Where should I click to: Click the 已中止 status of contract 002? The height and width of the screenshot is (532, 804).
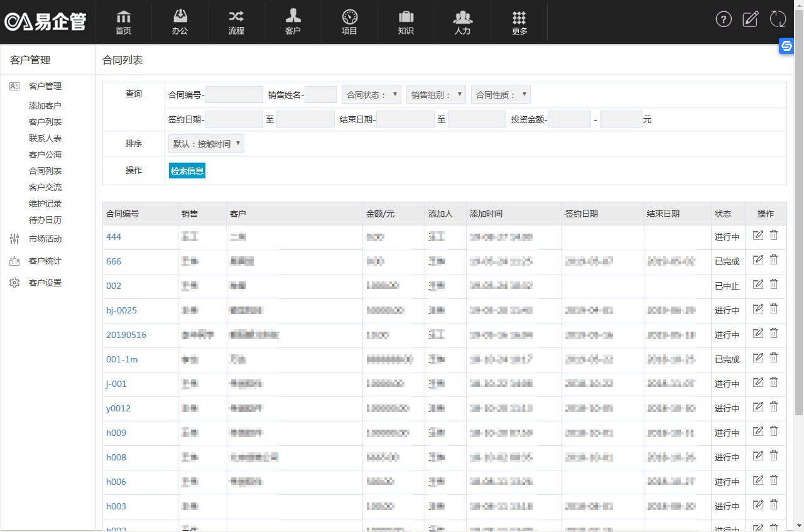(727, 286)
